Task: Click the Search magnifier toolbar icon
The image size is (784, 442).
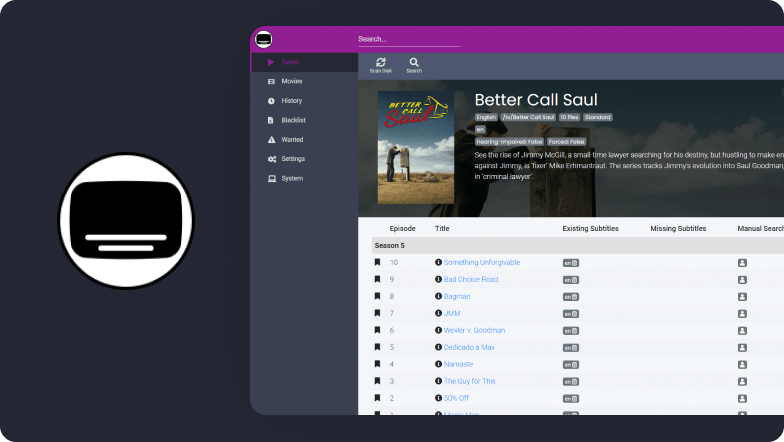Action: pyautogui.click(x=414, y=64)
